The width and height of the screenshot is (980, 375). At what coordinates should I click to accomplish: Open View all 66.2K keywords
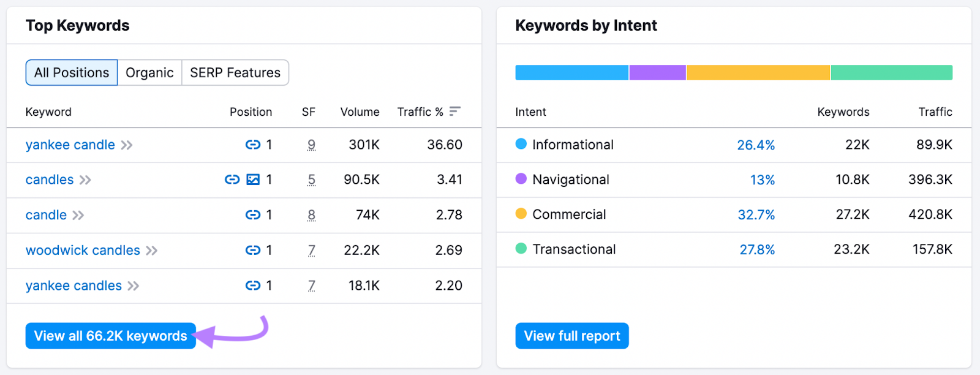coord(110,336)
